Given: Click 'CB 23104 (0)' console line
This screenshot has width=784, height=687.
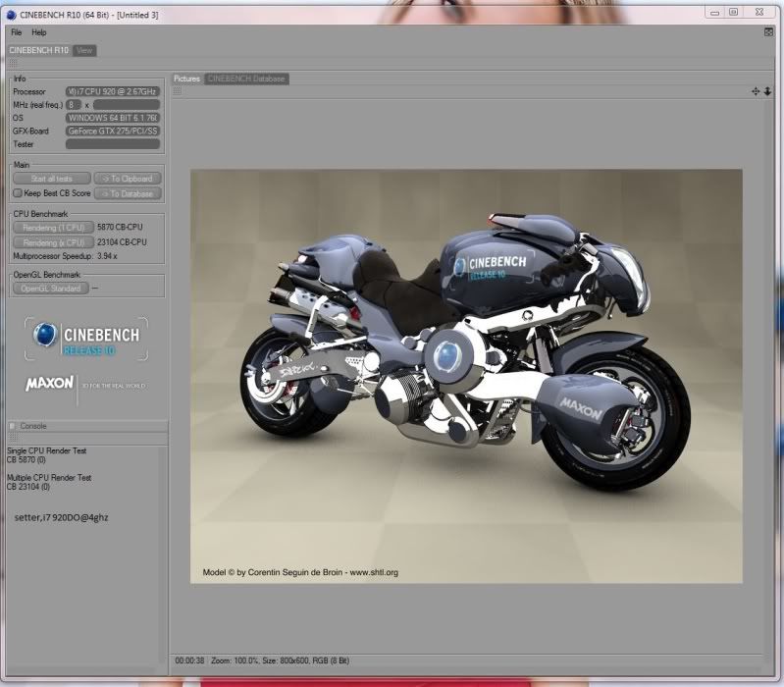Looking at the screenshot, I should pyautogui.click(x=28, y=487).
